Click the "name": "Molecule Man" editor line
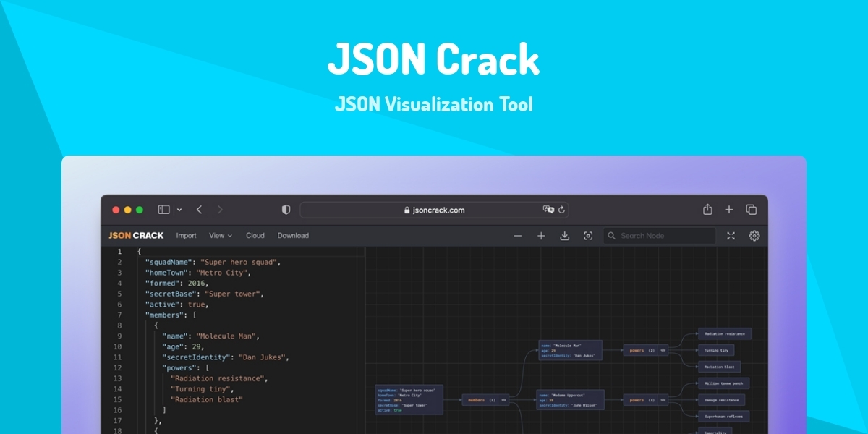 click(x=210, y=336)
